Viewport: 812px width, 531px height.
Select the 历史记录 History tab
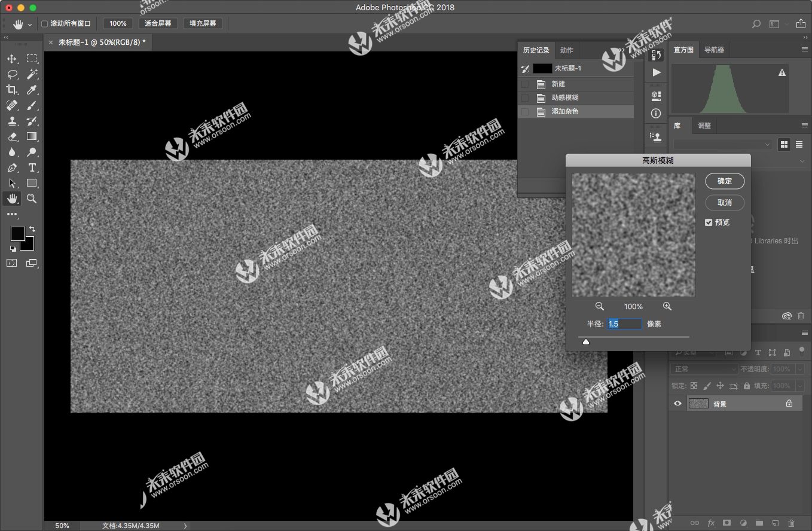point(536,50)
